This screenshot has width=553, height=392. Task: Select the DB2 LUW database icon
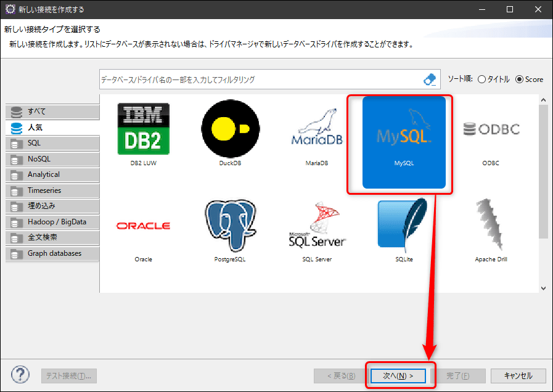(x=144, y=129)
